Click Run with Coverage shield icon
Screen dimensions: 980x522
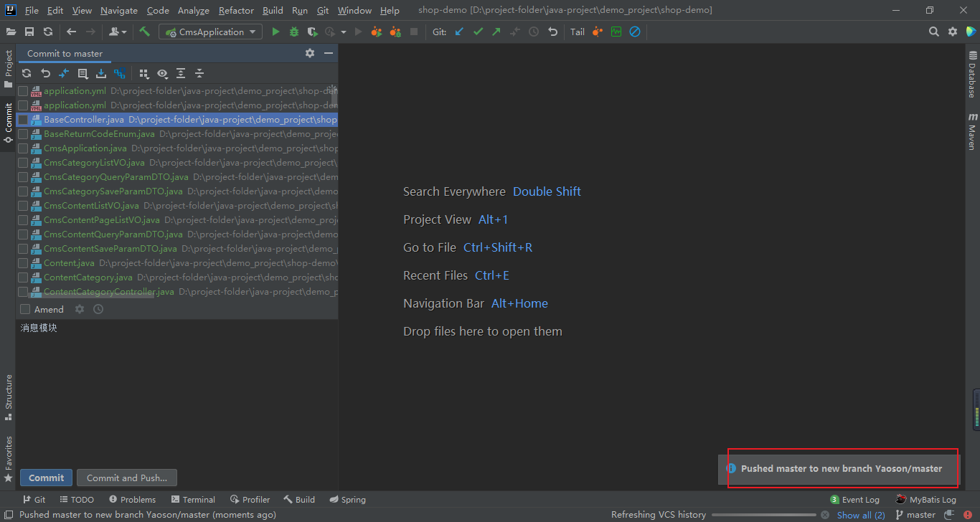312,32
